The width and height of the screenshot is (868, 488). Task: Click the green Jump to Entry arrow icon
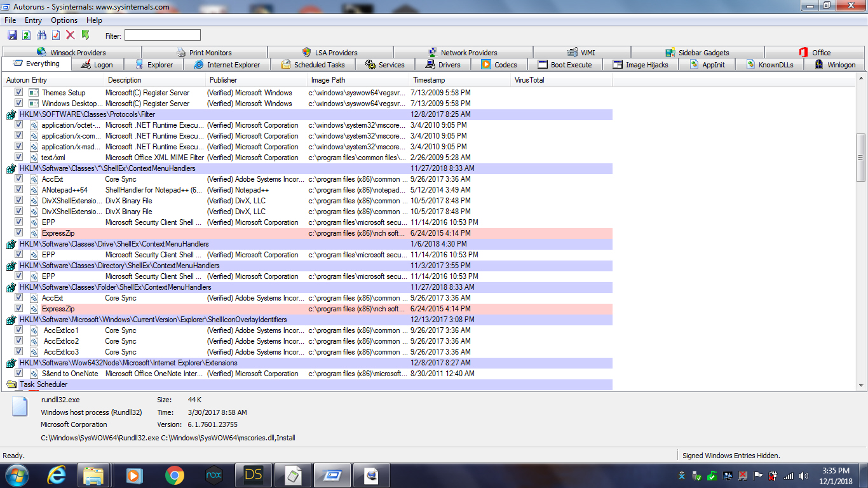(x=85, y=35)
